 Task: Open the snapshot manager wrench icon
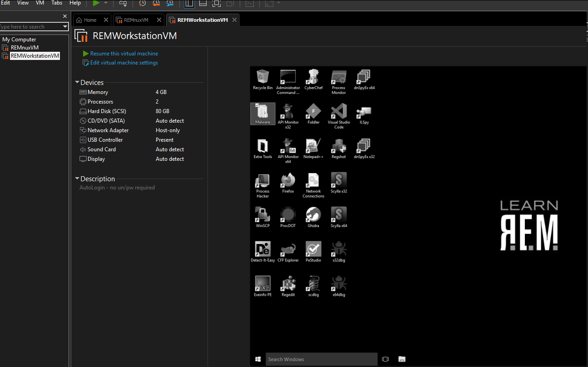(x=169, y=3)
